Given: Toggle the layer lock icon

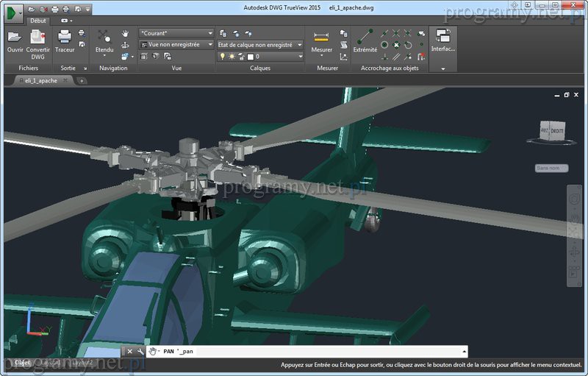Looking at the screenshot, I should (x=241, y=56).
